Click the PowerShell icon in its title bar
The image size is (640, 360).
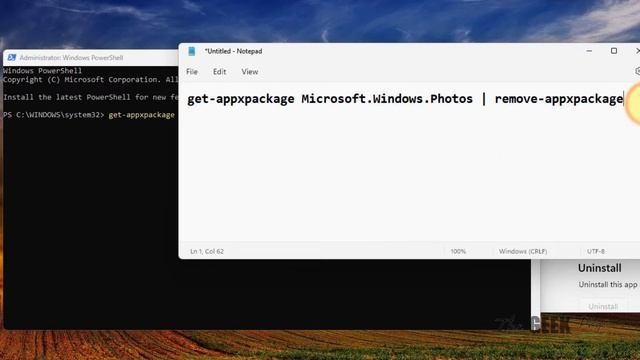[x=11, y=58]
